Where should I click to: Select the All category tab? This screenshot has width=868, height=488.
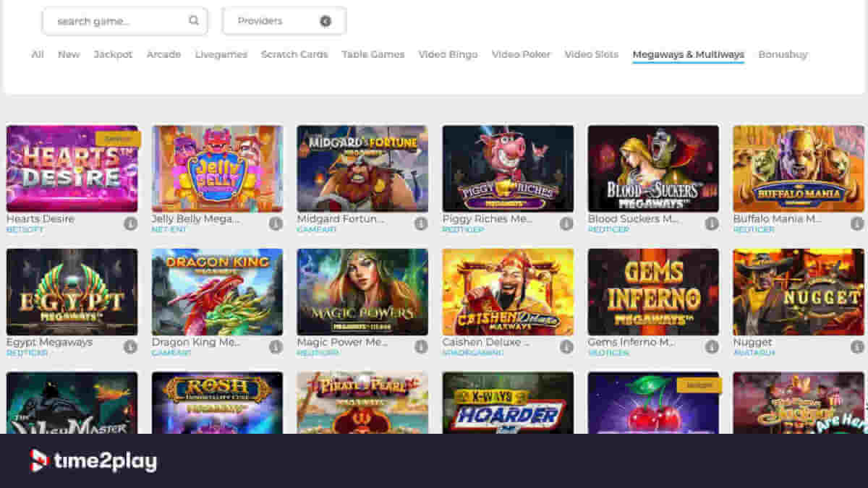coord(38,54)
